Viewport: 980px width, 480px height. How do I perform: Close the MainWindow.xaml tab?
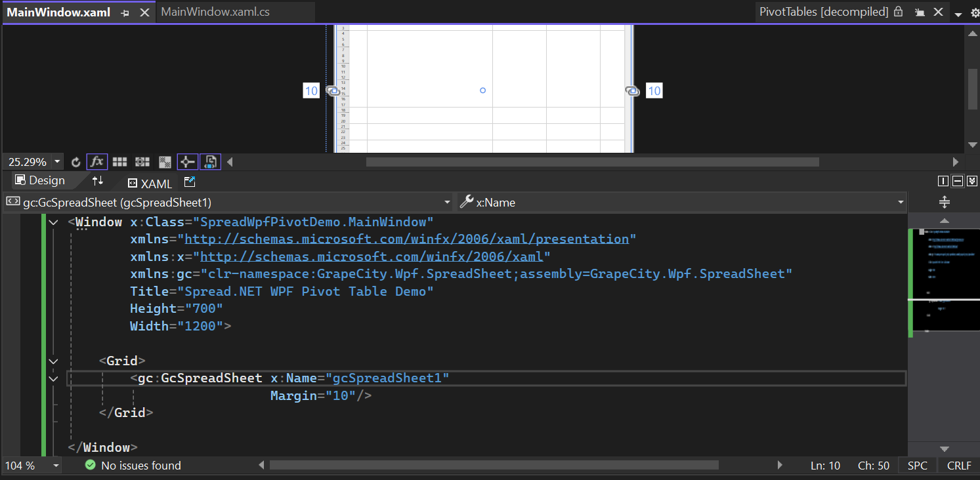coord(145,13)
